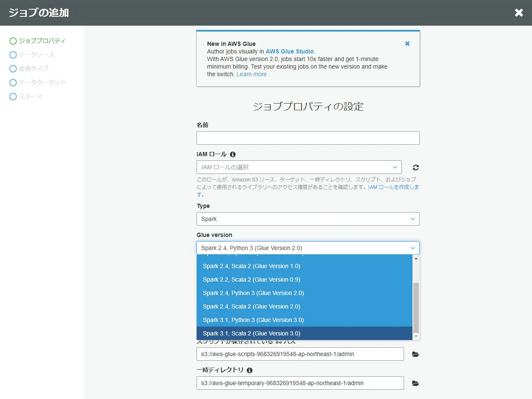This screenshot has width=532, height=399.
Task: Refresh the IAM role list
Action: [x=416, y=168]
